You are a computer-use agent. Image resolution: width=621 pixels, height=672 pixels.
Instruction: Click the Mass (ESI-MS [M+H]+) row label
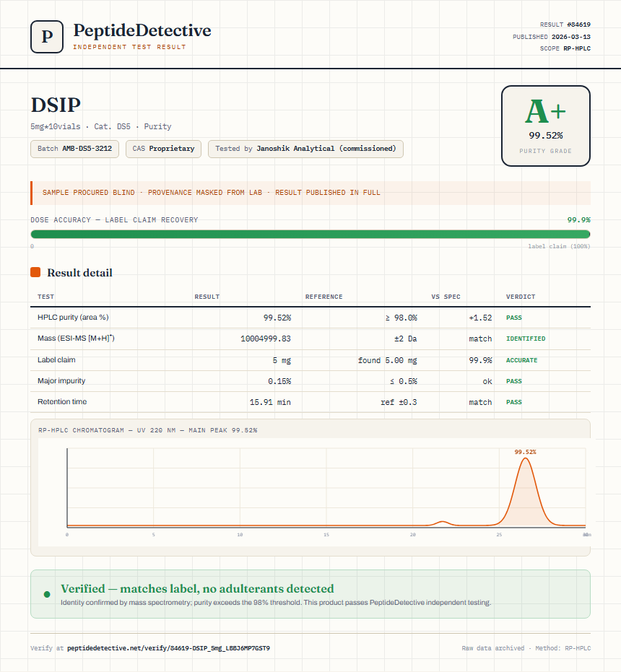point(76,338)
